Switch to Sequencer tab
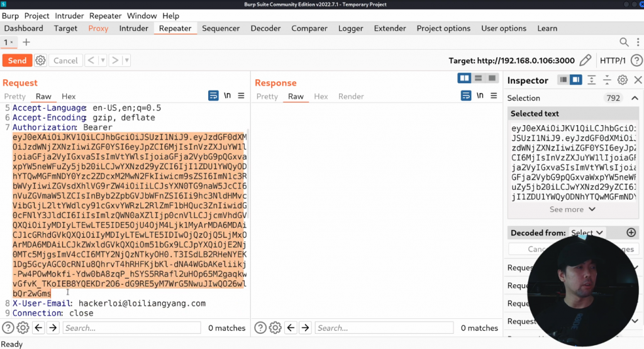Screen dimensions: 644x349 [x=221, y=28]
